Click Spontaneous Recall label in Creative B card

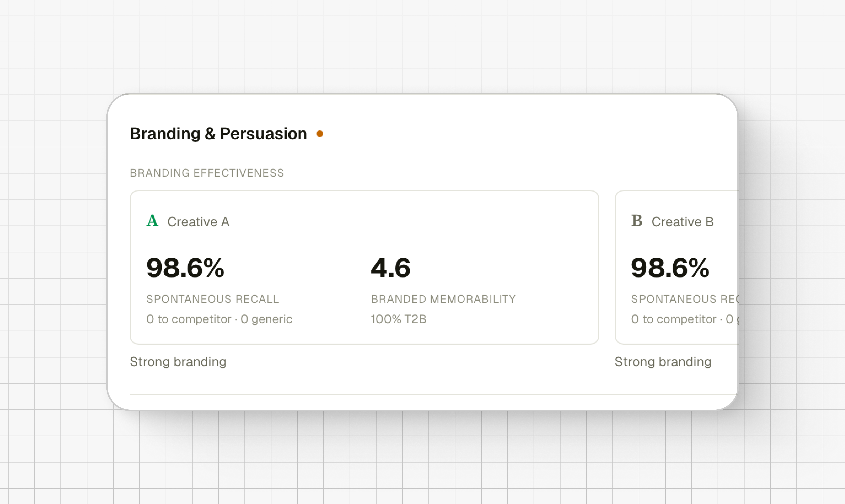[x=685, y=299]
